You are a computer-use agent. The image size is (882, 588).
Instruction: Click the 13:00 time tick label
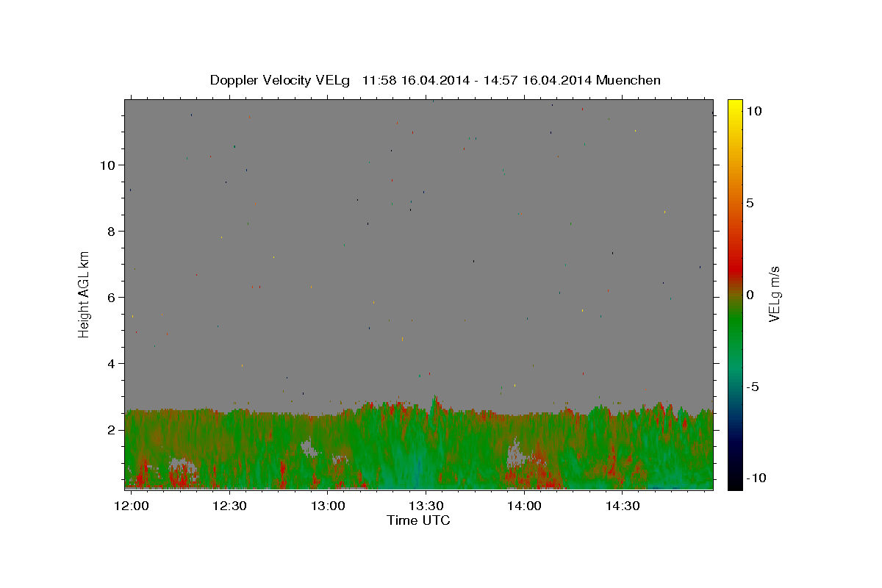[329, 506]
